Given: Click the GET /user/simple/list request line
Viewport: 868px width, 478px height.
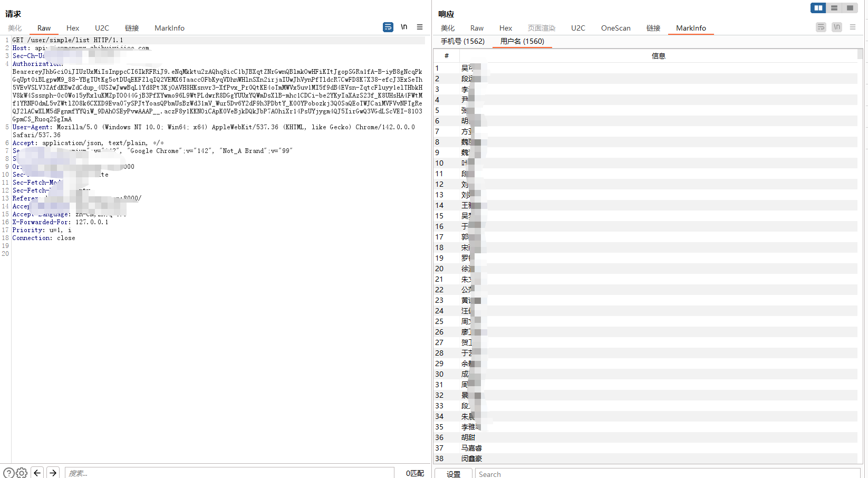Looking at the screenshot, I should pyautogui.click(x=67, y=40).
